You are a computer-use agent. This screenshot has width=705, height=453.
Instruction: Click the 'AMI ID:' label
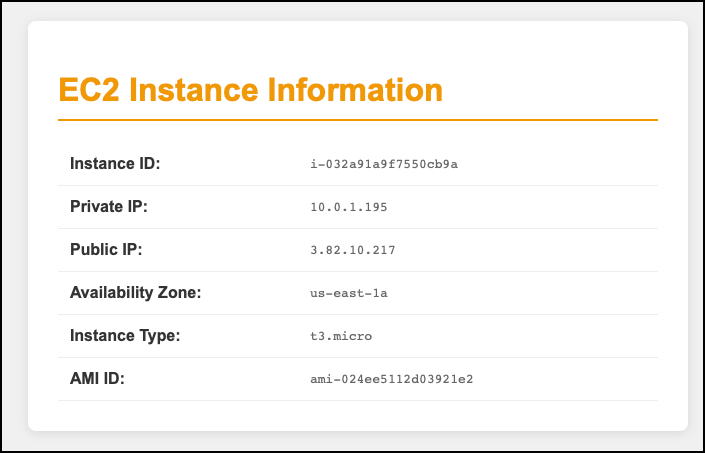[97, 379]
